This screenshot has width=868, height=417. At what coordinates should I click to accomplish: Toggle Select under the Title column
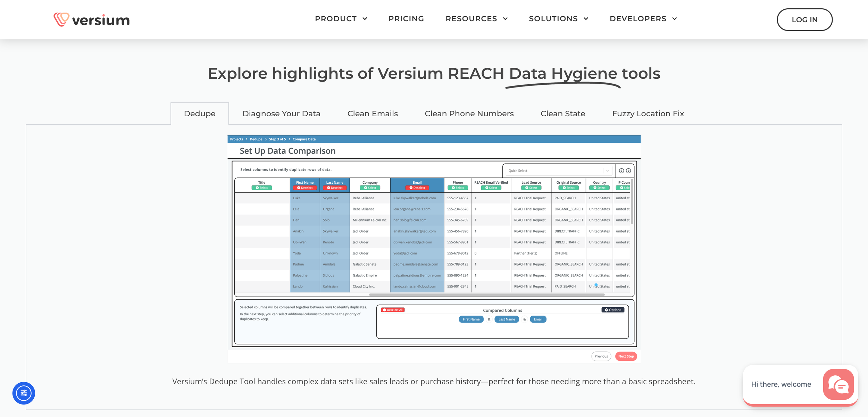pyautogui.click(x=261, y=188)
